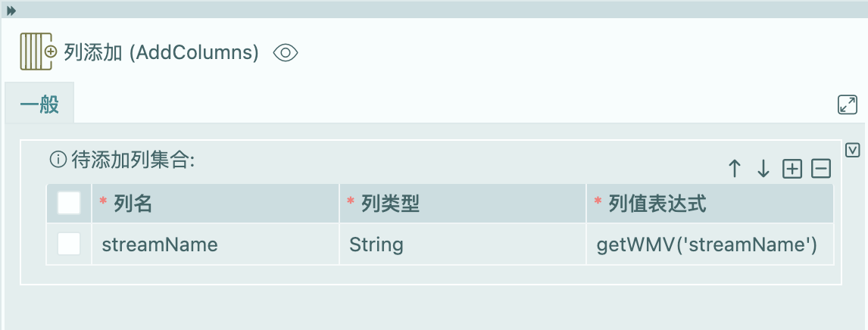This screenshot has width=868, height=330.
Task: Open the String column type dropdown
Action: pos(462,244)
